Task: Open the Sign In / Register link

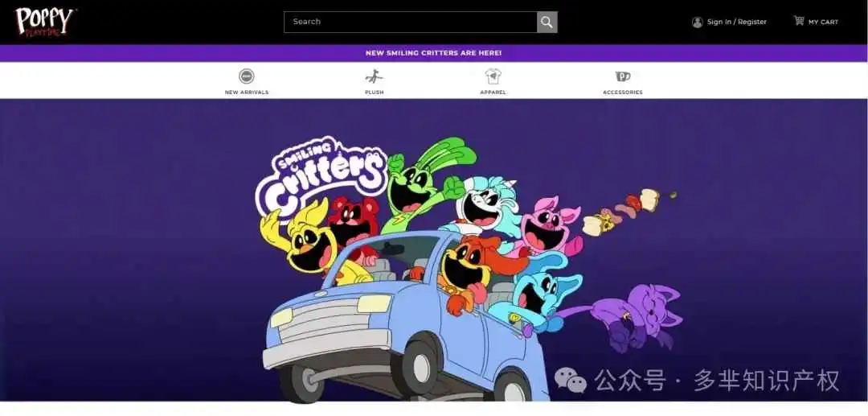Action: [x=737, y=23]
